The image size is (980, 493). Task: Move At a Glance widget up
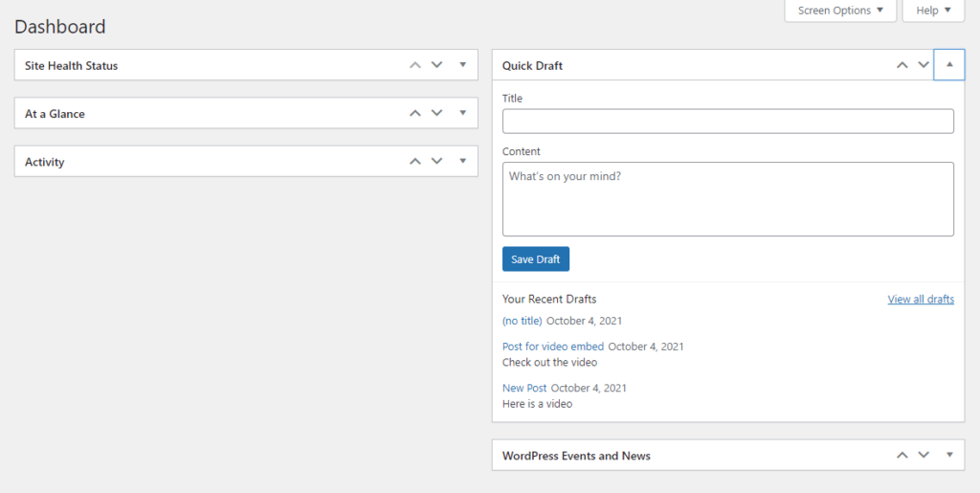pos(414,113)
